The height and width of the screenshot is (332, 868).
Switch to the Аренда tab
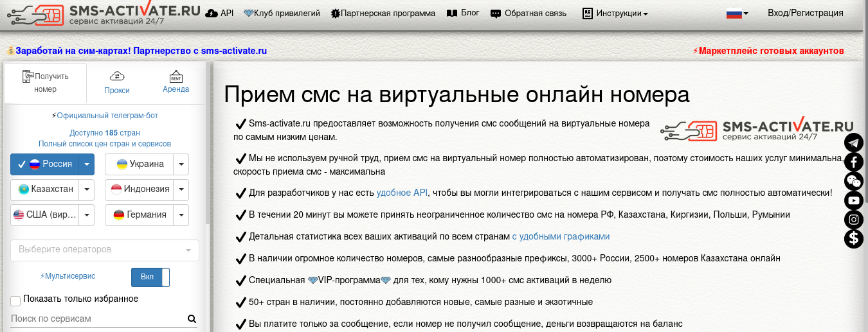coord(176,83)
